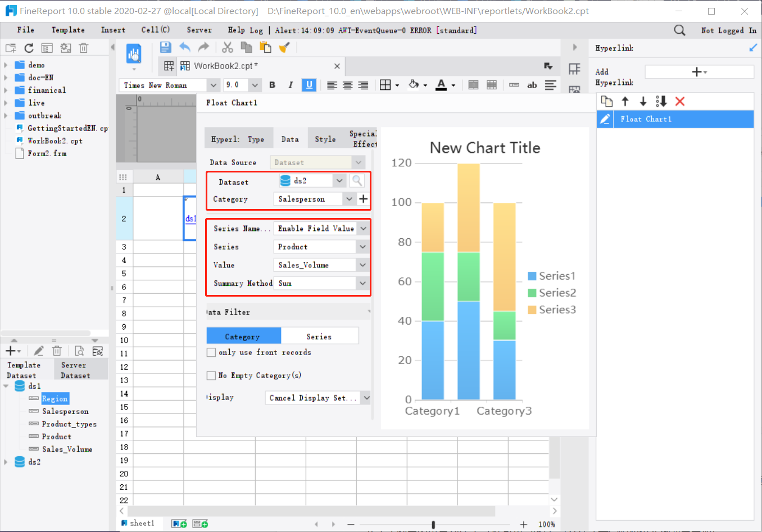The image size is (762, 532).
Task: Expand the ds2 dataset tree node
Action: click(6, 462)
